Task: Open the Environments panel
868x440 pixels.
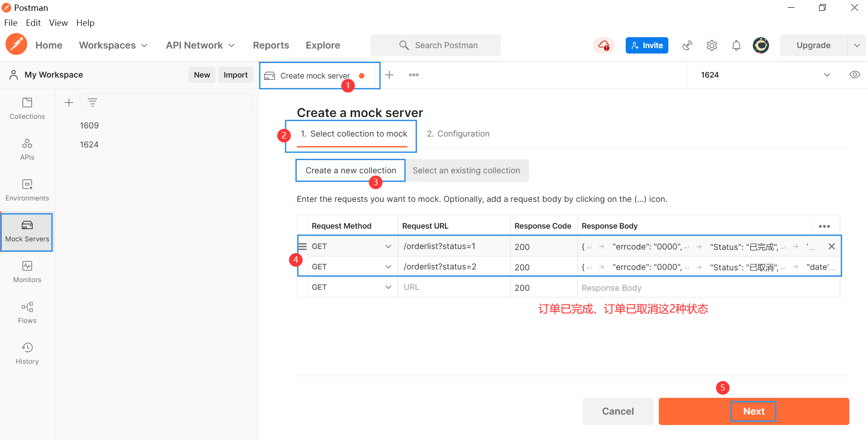Action: pyautogui.click(x=27, y=190)
